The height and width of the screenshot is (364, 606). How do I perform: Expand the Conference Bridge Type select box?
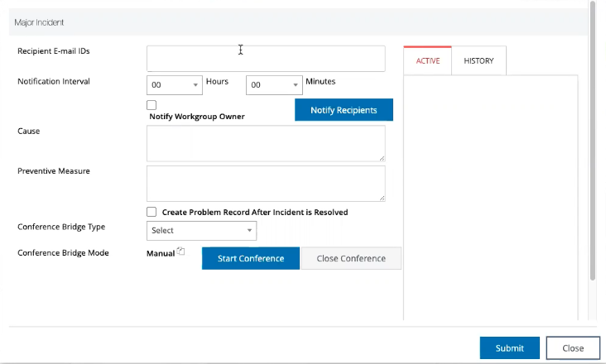pos(201,230)
